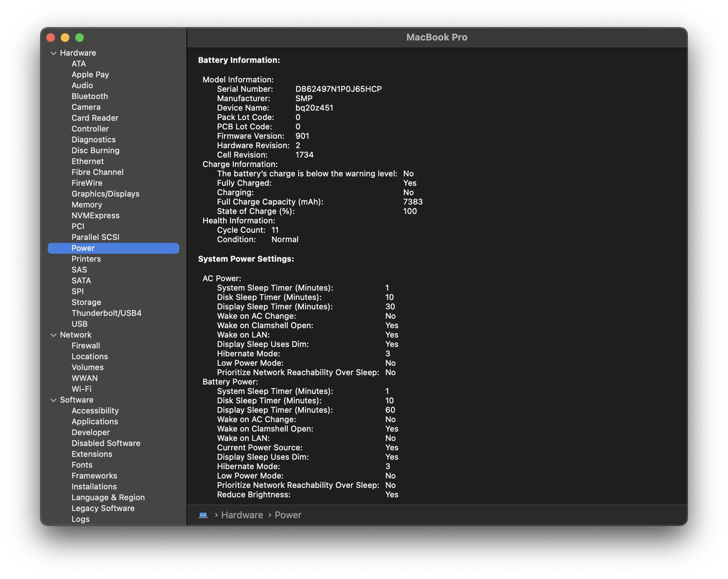Click the Cycle Count value 11
Image resolution: width=728 pixels, height=579 pixels.
[275, 230]
